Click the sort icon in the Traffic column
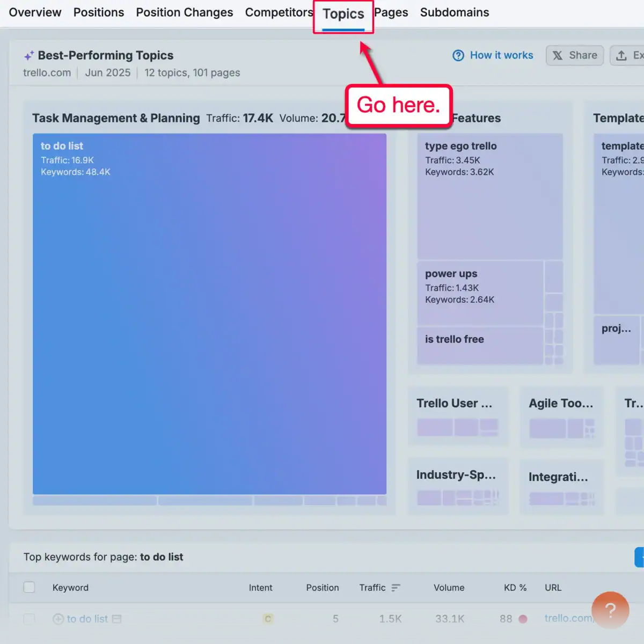This screenshot has width=644, height=644. (x=396, y=588)
